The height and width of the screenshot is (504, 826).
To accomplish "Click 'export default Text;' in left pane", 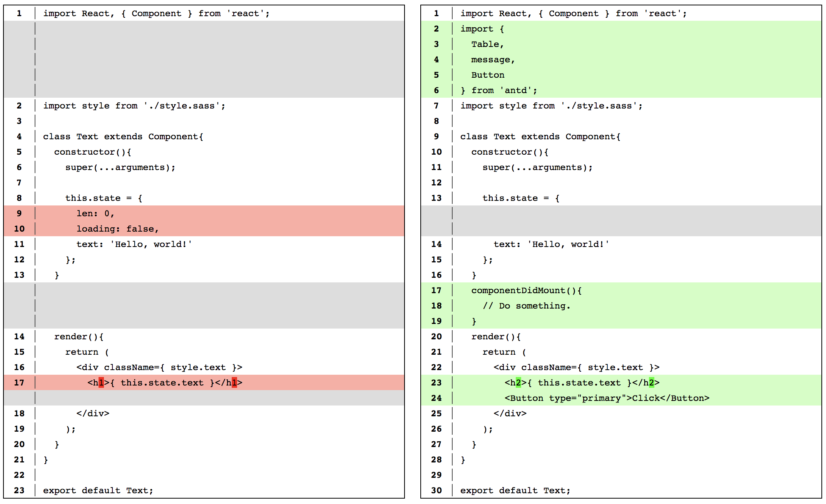I will [x=98, y=491].
